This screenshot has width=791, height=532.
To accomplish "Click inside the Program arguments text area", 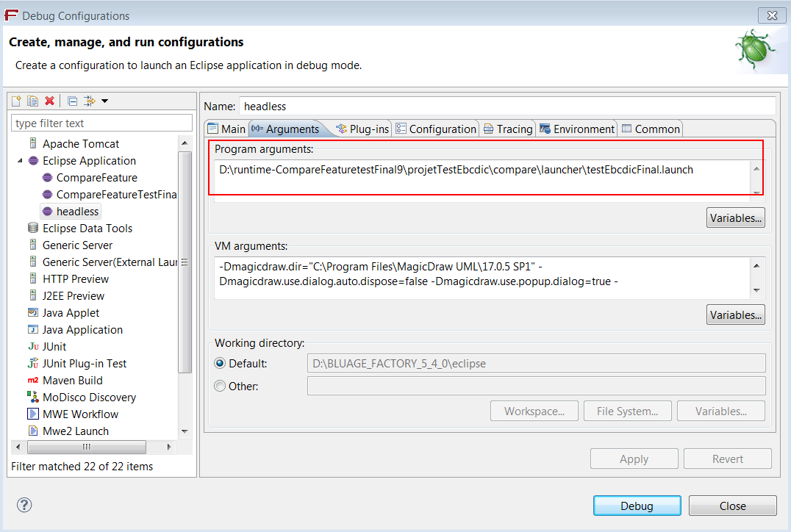I will [482, 181].
